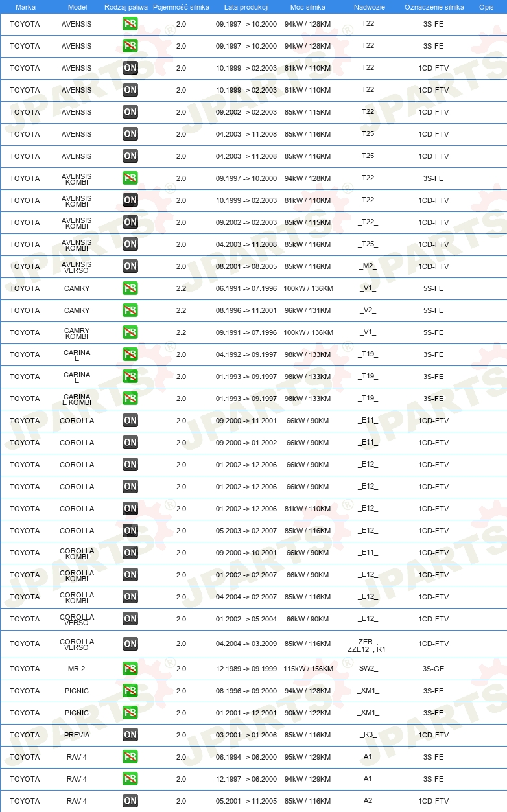Click the Nadwozie column header
Image resolution: width=507 pixels, height=812 pixels.
[x=370, y=7]
